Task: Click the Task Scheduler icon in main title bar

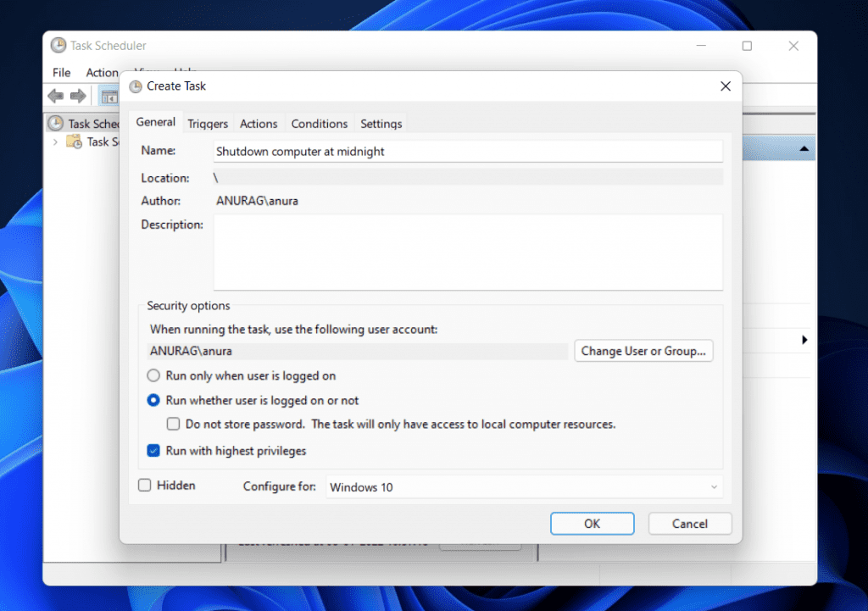Action: (58, 45)
